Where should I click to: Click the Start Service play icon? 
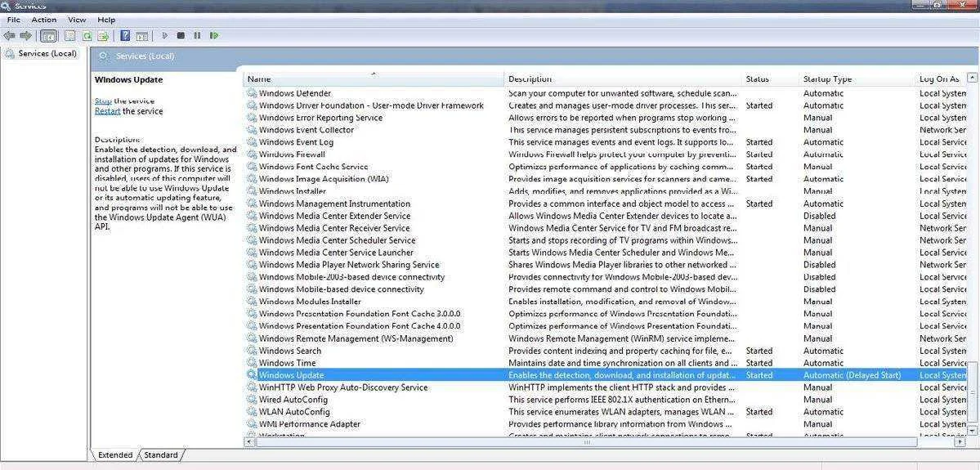pos(165,36)
